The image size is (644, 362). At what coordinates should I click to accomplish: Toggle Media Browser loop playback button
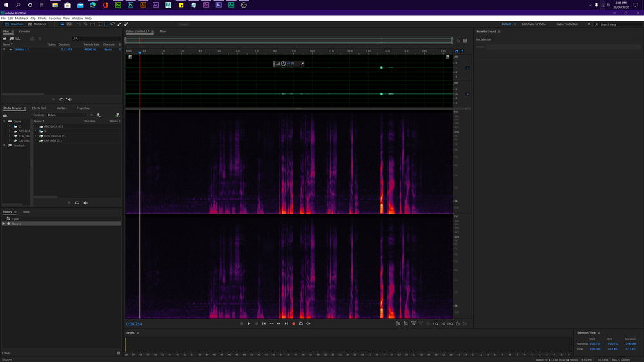click(77, 202)
